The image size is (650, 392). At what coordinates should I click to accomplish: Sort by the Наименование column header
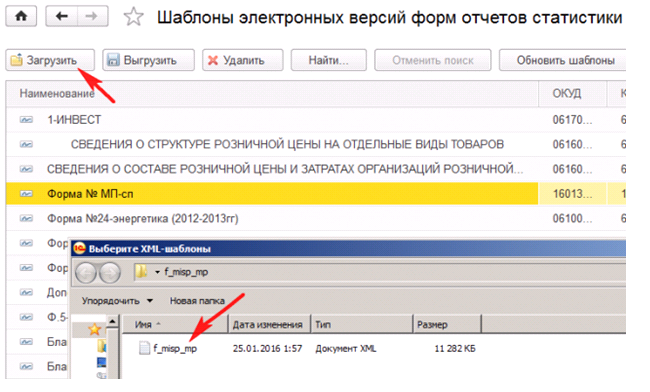[x=272, y=94]
